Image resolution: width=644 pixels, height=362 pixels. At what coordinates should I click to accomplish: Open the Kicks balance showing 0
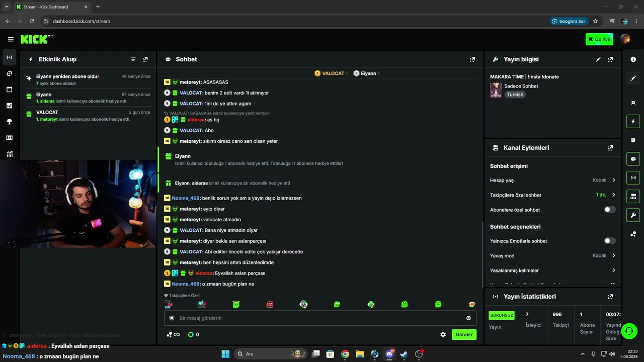pos(194,334)
